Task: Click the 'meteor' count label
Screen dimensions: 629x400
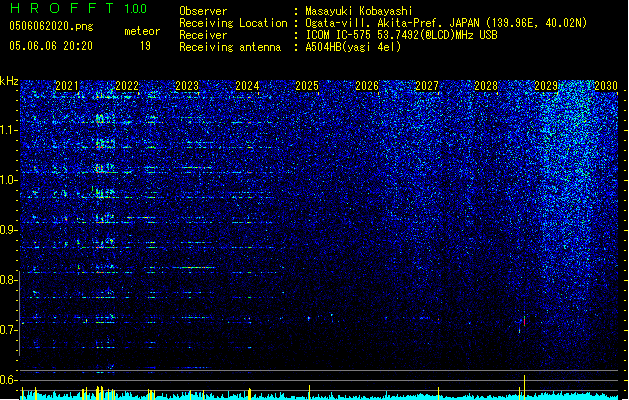Action: (x=142, y=31)
